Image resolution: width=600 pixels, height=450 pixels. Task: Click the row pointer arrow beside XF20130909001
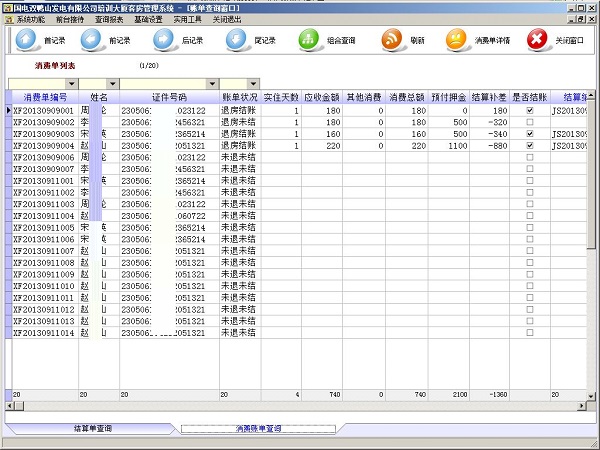8,111
